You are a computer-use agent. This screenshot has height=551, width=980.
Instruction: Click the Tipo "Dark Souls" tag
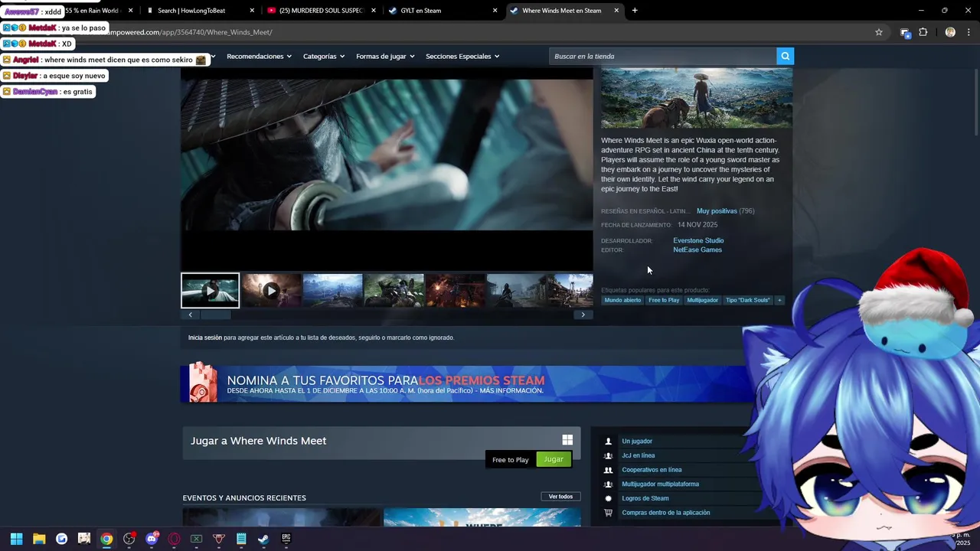click(x=747, y=300)
